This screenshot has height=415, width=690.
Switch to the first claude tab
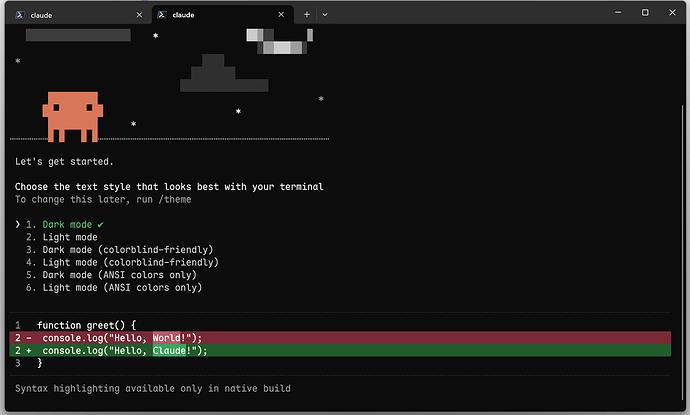[x=79, y=15]
